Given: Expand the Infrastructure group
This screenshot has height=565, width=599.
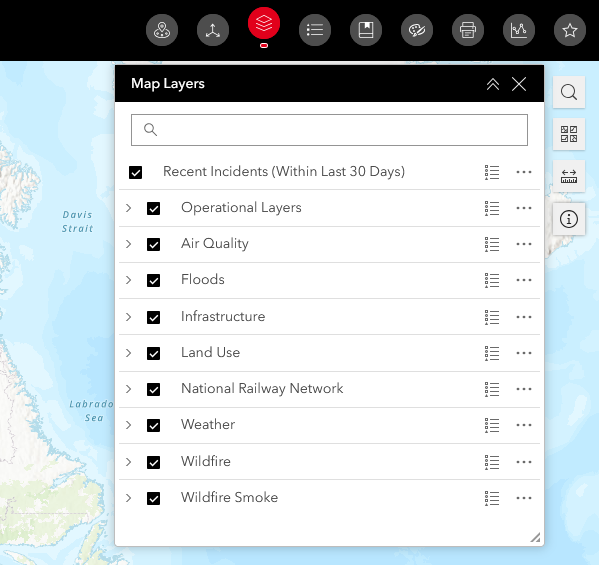Looking at the screenshot, I should click(128, 317).
